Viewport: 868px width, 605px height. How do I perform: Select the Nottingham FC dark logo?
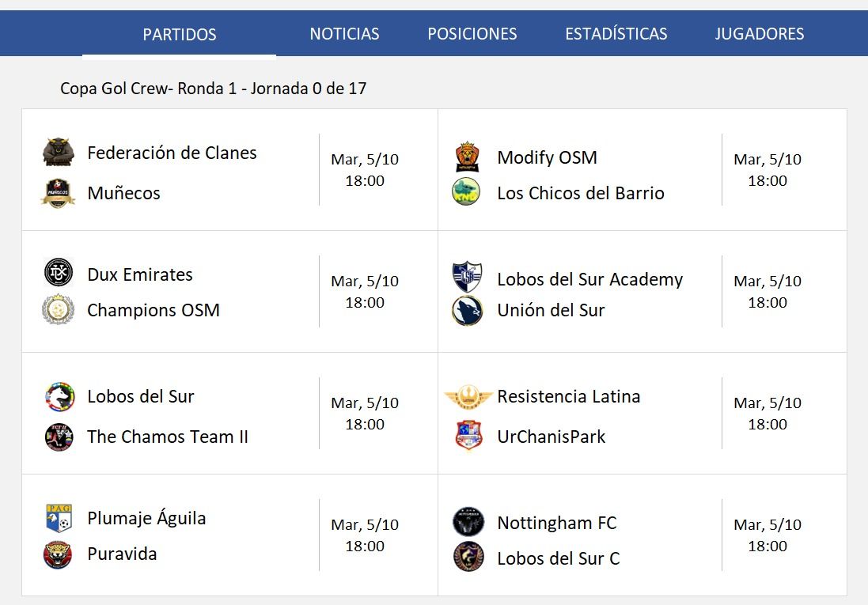[x=468, y=521]
